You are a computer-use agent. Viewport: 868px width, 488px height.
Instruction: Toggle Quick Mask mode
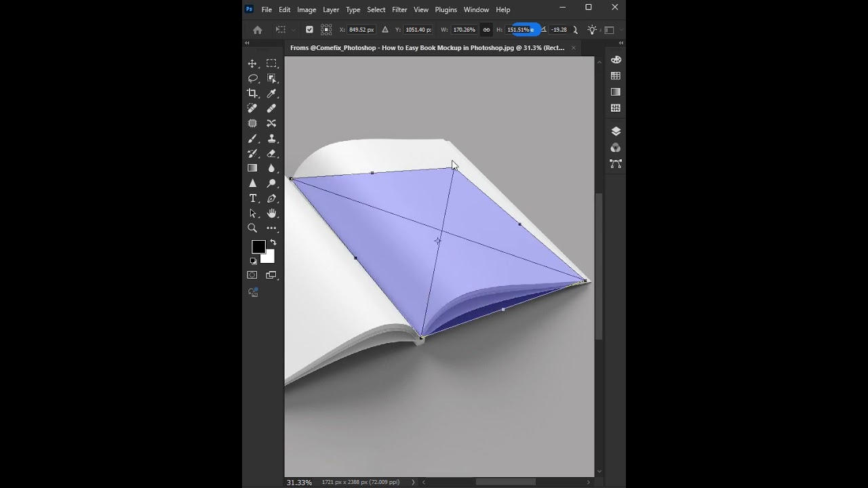point(252,275)
